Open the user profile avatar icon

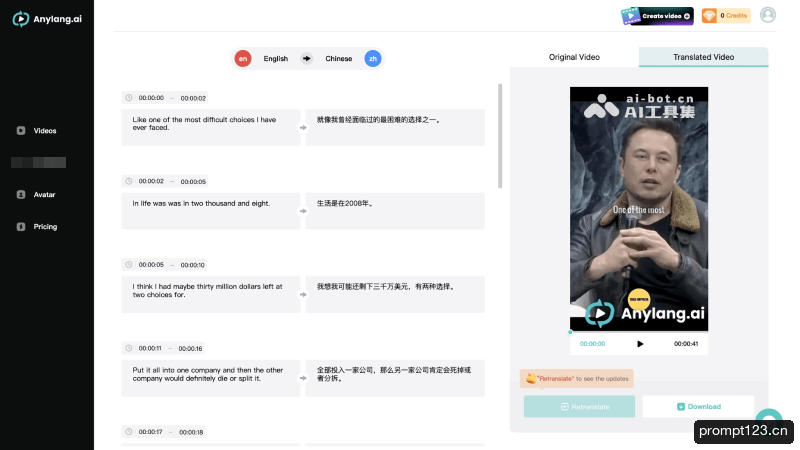tap(767, 15)
